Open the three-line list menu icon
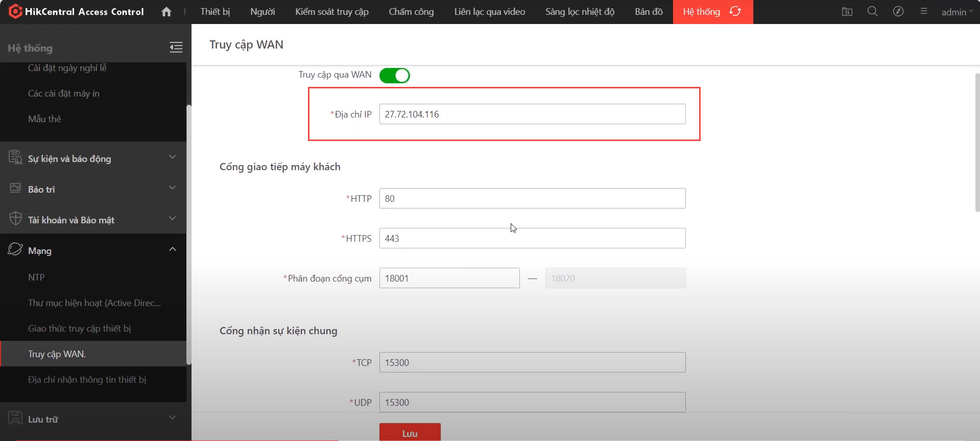 [x=923, y=11]
